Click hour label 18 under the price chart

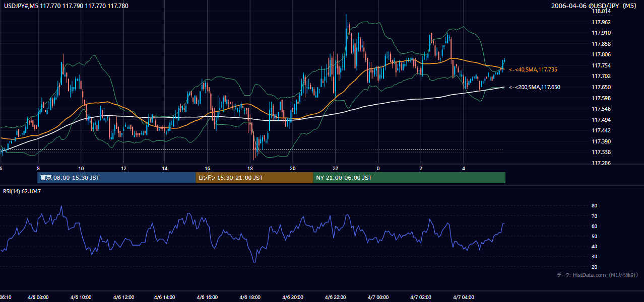tap(250, 168)
